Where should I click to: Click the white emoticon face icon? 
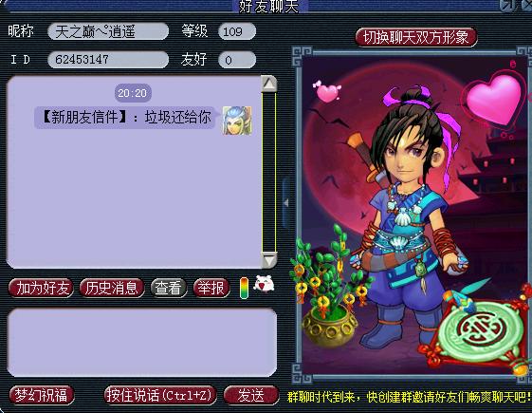coord(265,284)
